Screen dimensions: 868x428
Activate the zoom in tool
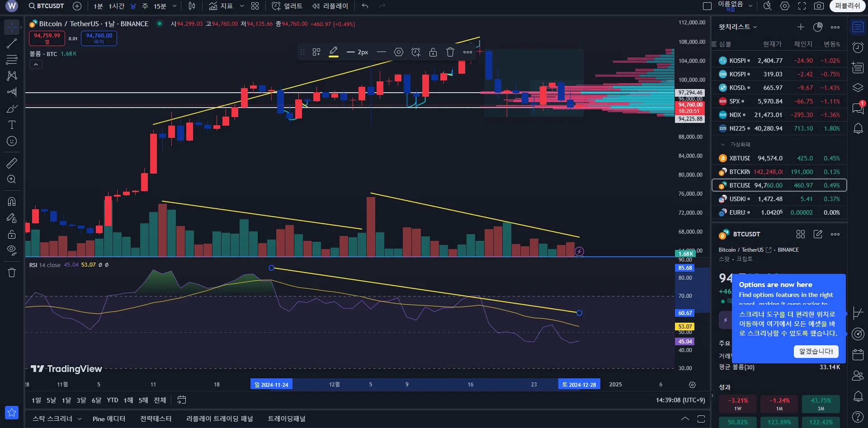pyautogui.click(x=12, y=179)
